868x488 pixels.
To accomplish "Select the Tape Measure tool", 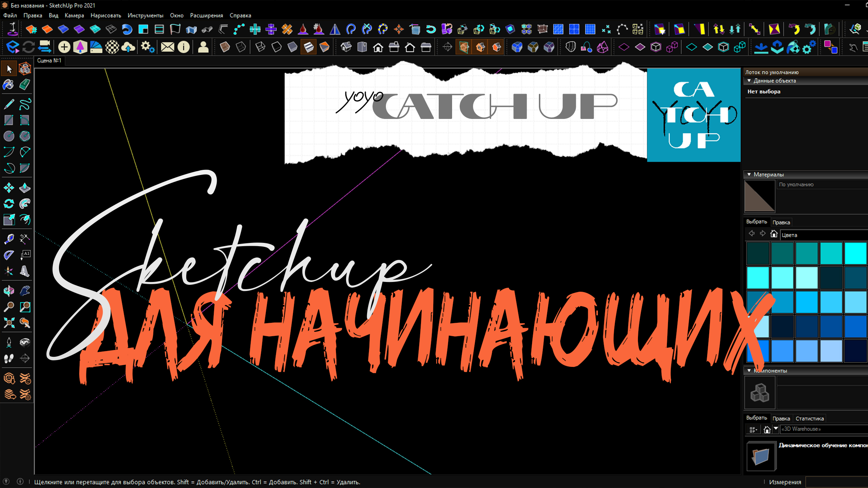I will point(9,239).
